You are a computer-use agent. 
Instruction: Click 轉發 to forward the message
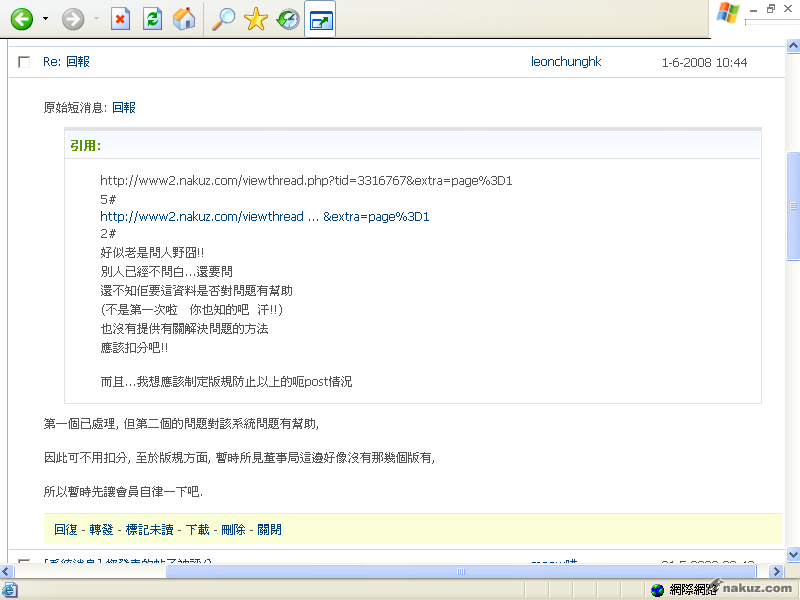pos(101,530)
